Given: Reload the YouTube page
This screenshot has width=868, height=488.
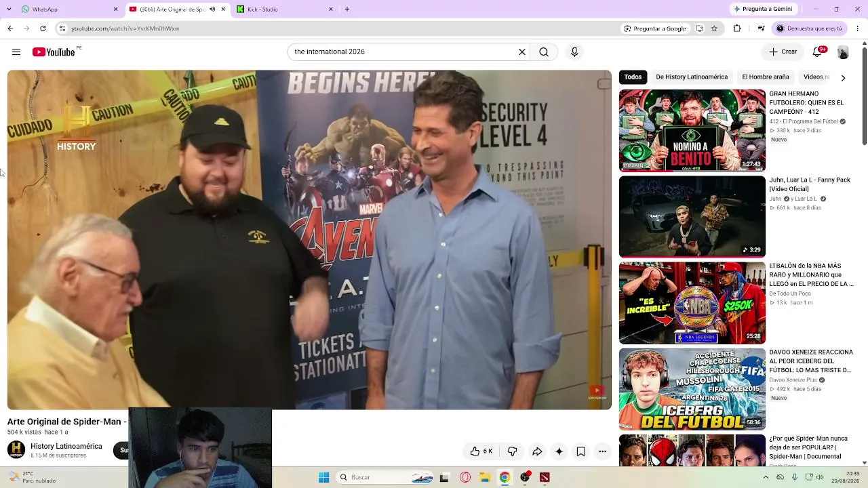Looking at the screenshot, I should [43, 28].
